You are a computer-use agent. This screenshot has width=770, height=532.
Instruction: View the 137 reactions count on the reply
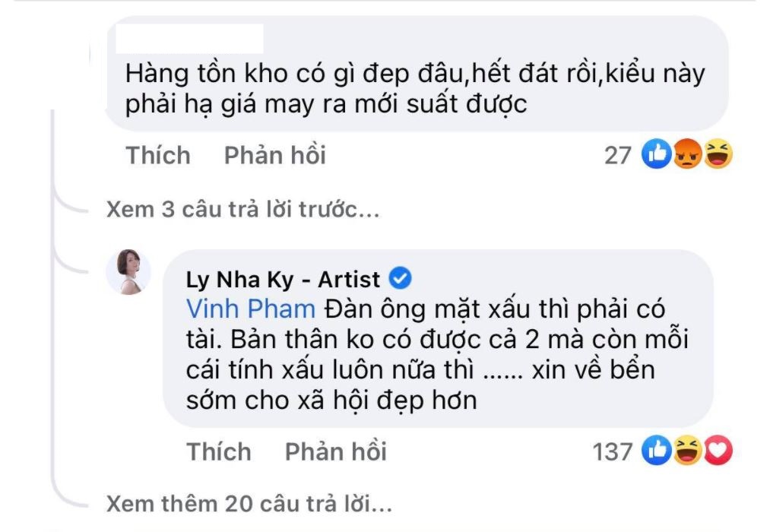pos(612,452)
